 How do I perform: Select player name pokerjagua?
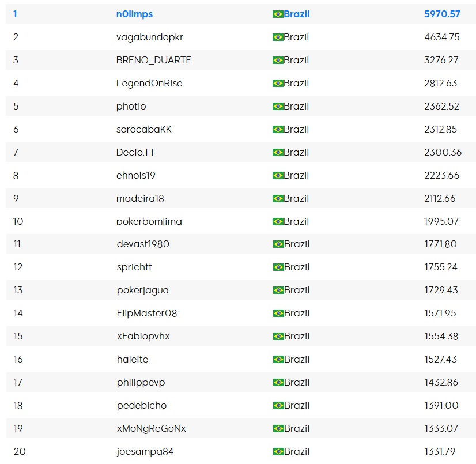pyautogui.click(x=143, y=291)
